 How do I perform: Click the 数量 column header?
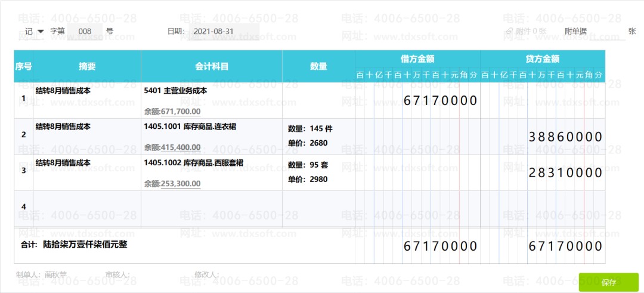(318, 66)
